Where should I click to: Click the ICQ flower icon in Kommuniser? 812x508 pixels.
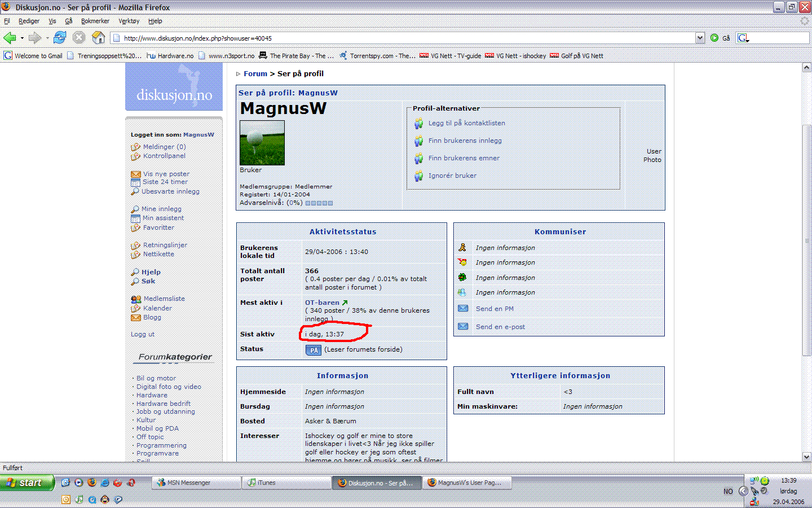[x=462, y=277]
